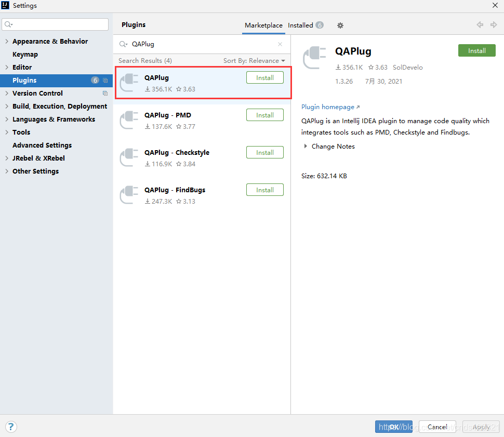Click the back navigation arrow
The height and width of the screenshot is (437, 504).
pos(480,25)
